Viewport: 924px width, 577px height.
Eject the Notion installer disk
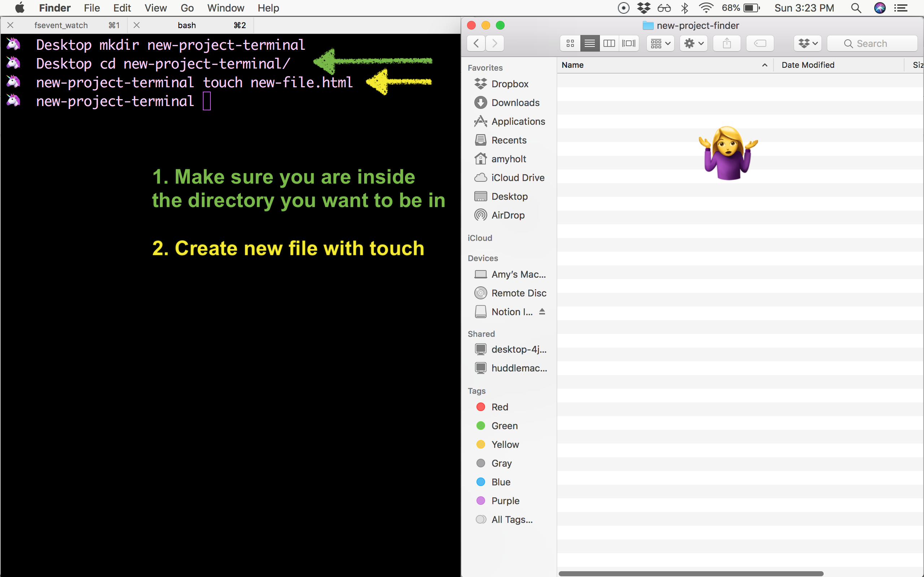click(x=542, y=312)
